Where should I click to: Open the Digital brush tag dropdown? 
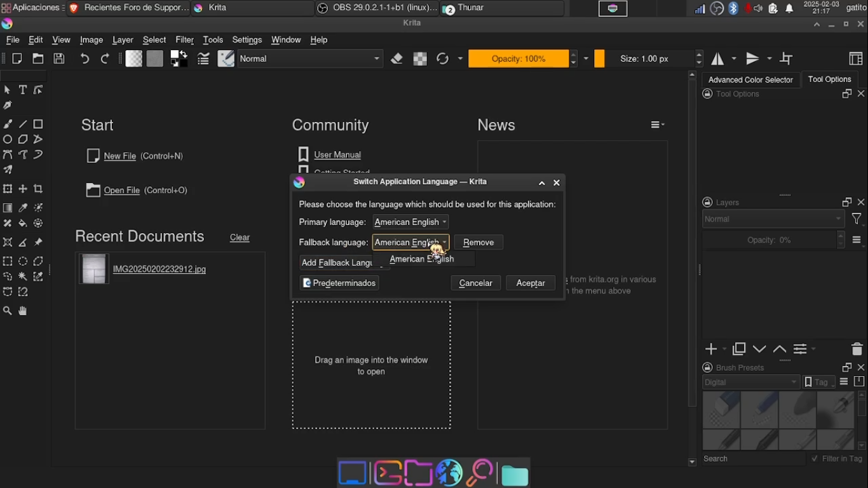(750, 382)
